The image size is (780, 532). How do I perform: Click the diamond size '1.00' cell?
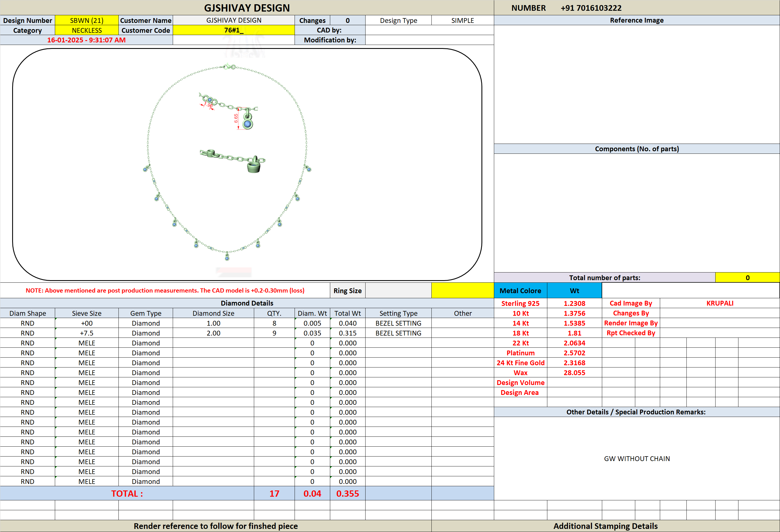pos(213,323)
